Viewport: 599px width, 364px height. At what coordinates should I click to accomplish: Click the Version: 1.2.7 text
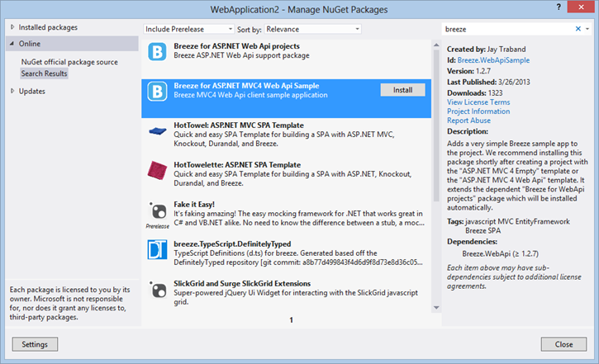[x=468, y=71]
